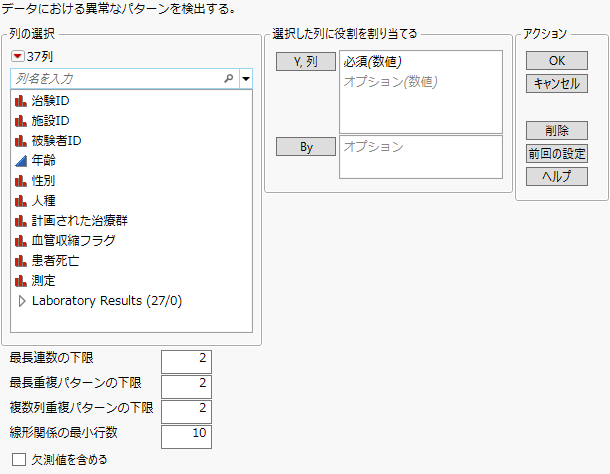Image resolution: width=610 pixels, height=474 pixels.
Task: Open the column filter options dropdown arrow
Action: click(246, 79)
